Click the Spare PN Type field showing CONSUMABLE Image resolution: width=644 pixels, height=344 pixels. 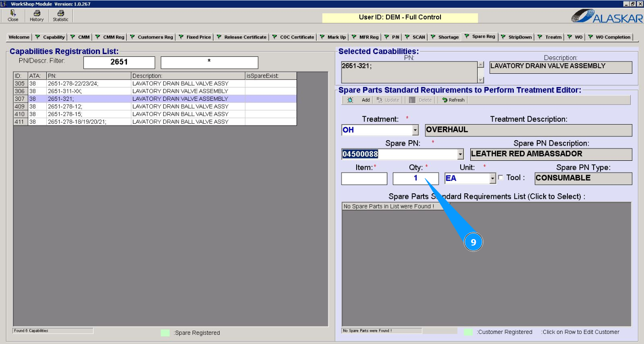[583, 179]
